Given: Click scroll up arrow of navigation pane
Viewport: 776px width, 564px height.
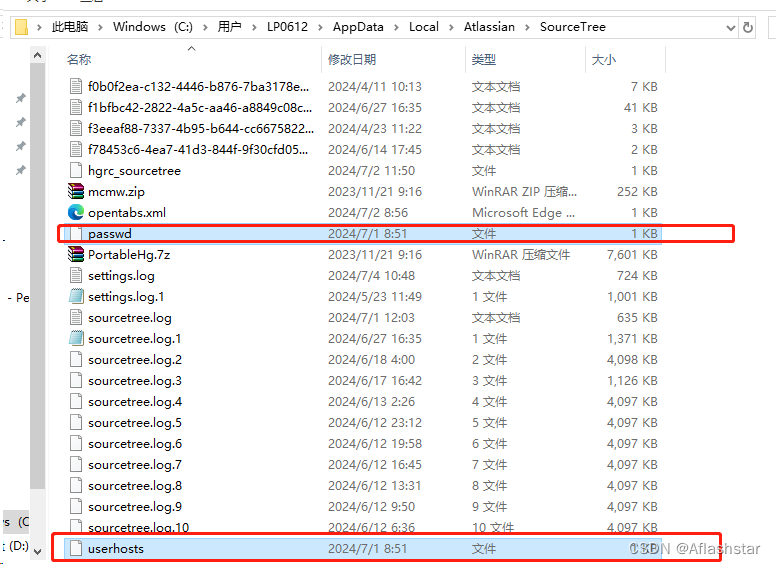Looking at the screenshot, I should pyautogui.click(x=37, y=55).
